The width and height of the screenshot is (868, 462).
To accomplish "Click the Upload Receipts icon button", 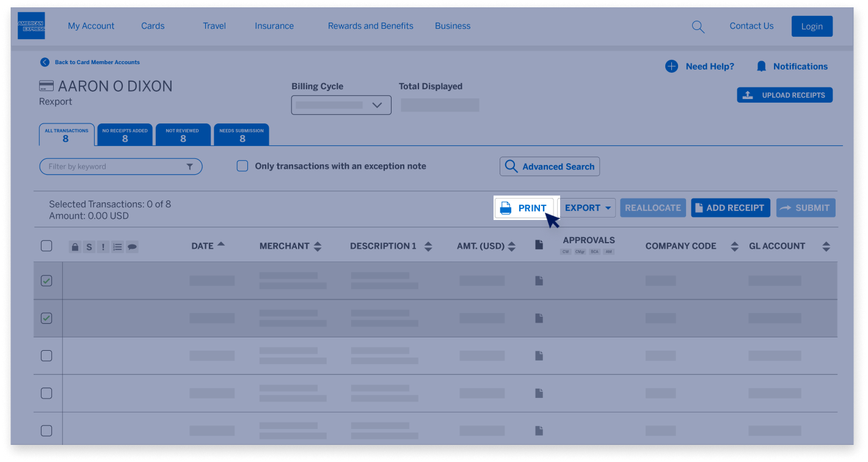I will coord(748,95).
